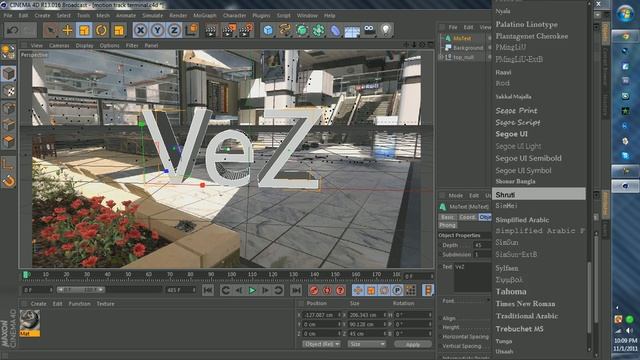Click the blue Cube primitive icon

(x=268, y=30)
